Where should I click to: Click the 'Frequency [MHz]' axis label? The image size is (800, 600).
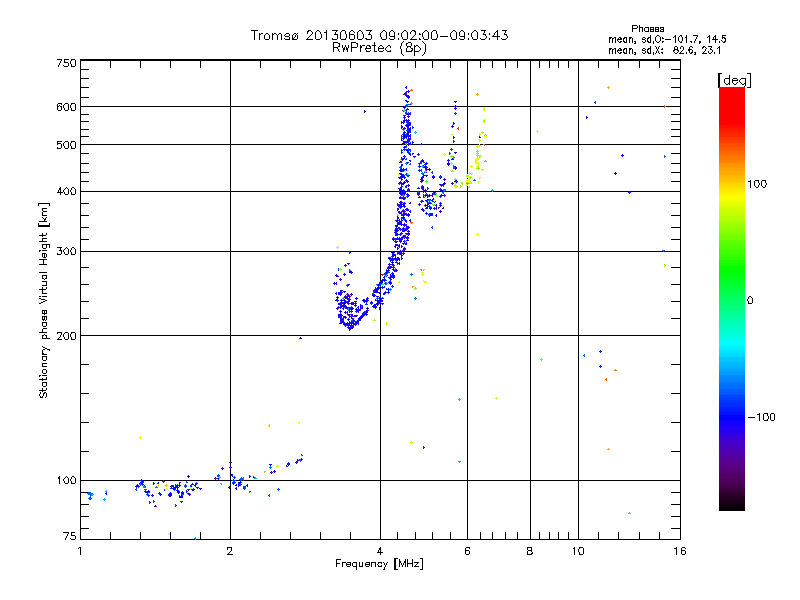pos(379,564)
